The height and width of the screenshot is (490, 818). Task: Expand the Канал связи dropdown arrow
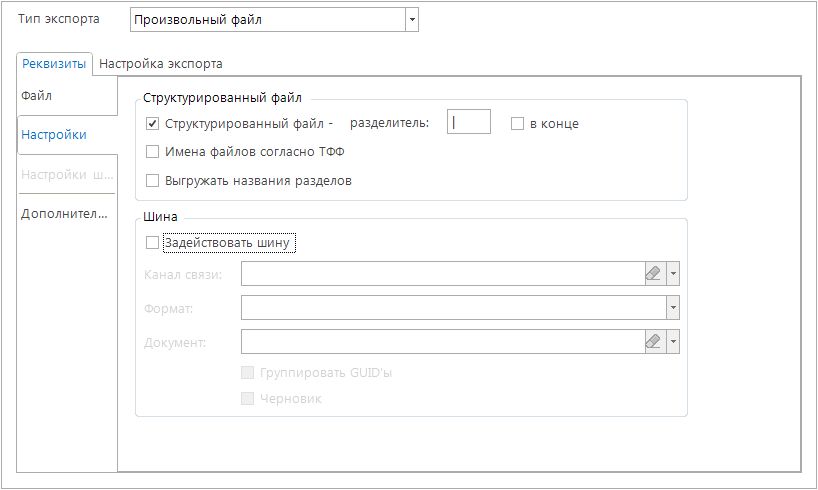[673, 274]
